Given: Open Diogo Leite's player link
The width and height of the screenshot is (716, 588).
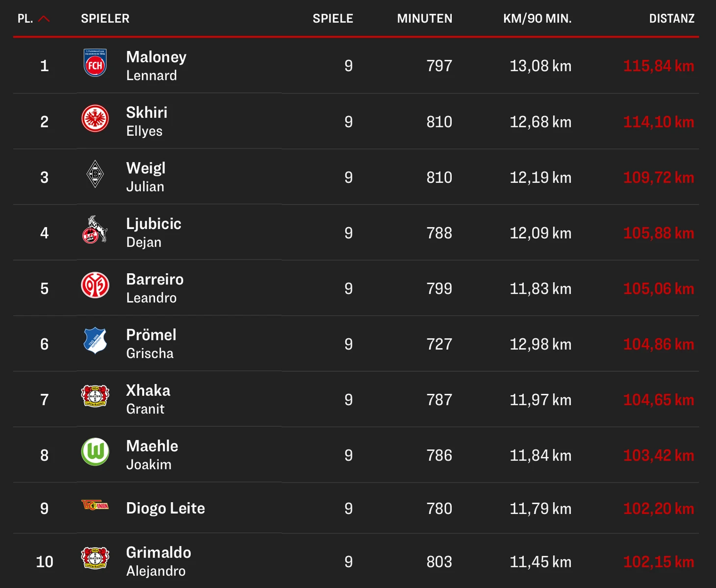Looking at the screenshot, I should pos(165,508).
